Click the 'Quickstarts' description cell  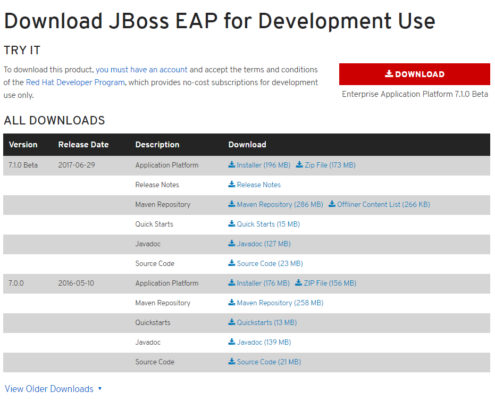pos(153,322)
